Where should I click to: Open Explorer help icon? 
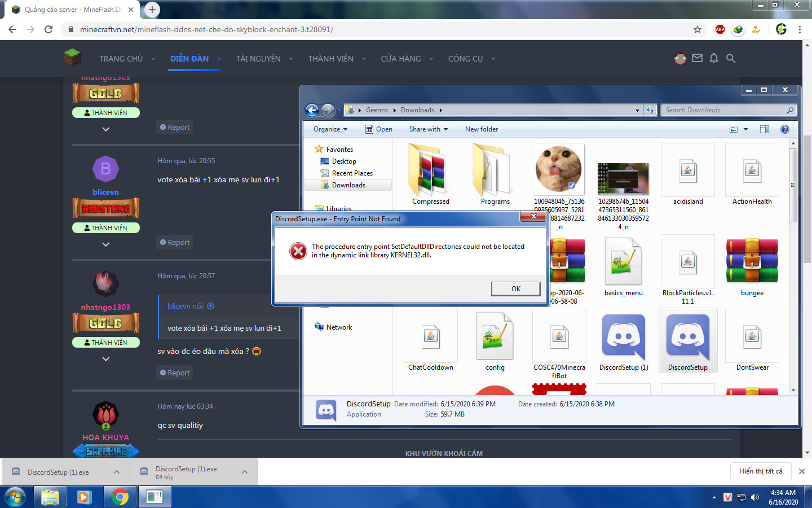tap(784, 129)
